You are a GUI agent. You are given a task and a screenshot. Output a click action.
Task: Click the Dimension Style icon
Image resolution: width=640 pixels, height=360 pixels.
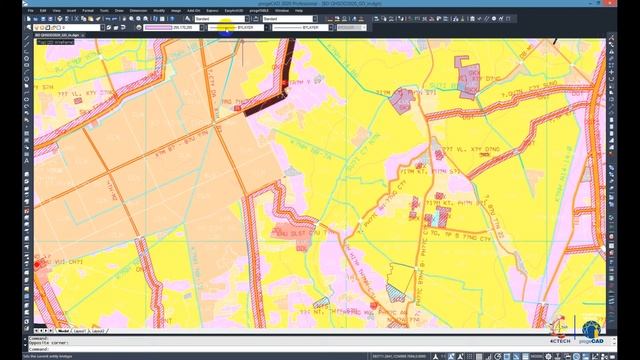click(x=256, y=19)
